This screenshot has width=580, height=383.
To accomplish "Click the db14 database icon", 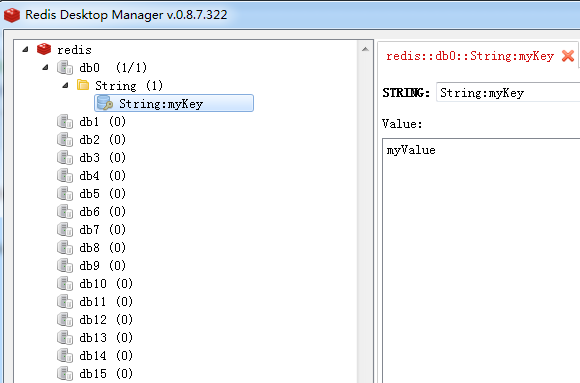I will coord(65,356).
